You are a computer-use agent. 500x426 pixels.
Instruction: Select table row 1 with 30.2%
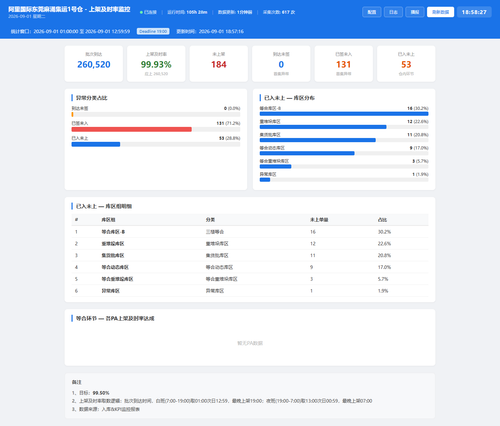click(250, 232)
